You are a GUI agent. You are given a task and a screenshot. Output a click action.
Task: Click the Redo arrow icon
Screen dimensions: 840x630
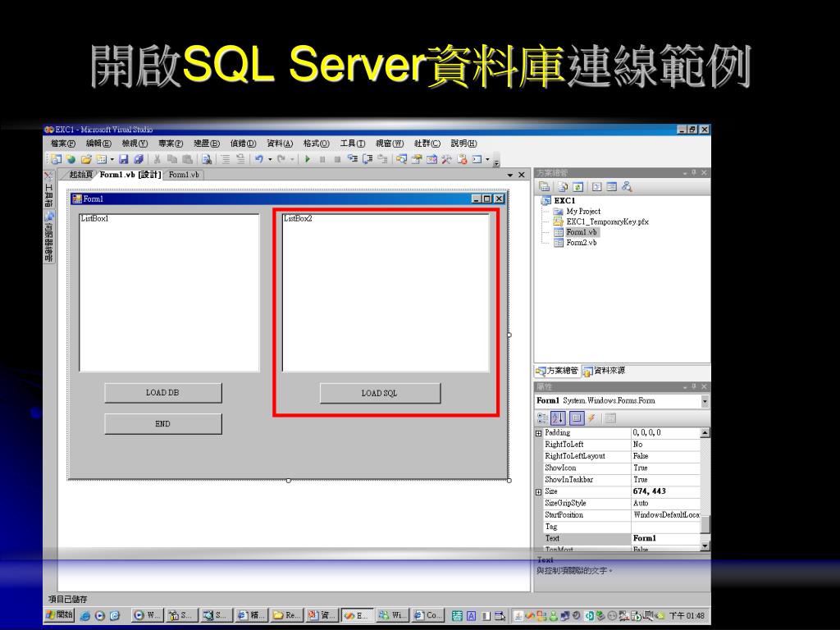281,159
